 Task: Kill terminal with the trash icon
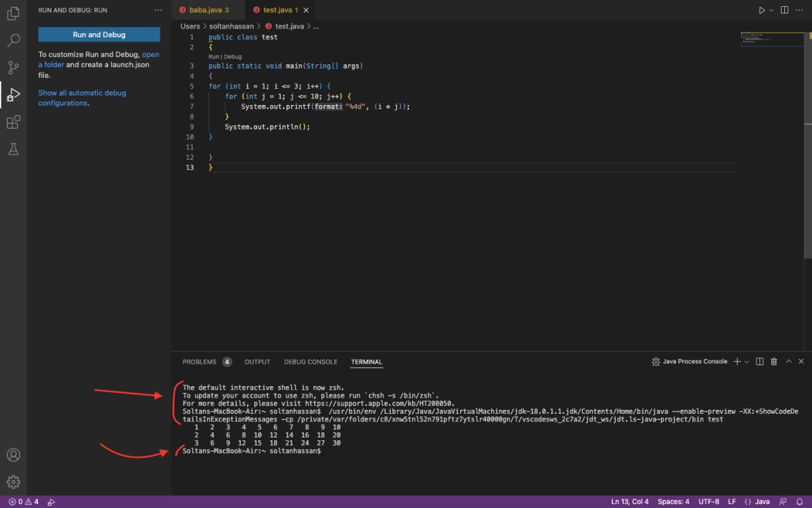774,362
